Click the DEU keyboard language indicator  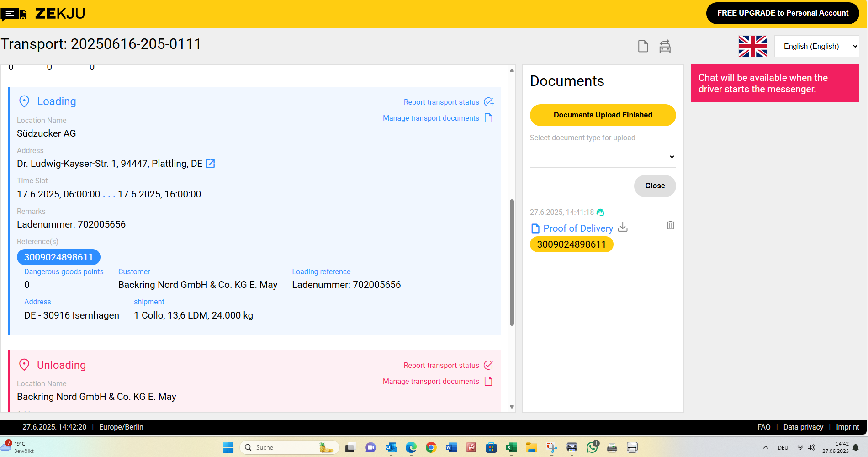tap(783, 448)
